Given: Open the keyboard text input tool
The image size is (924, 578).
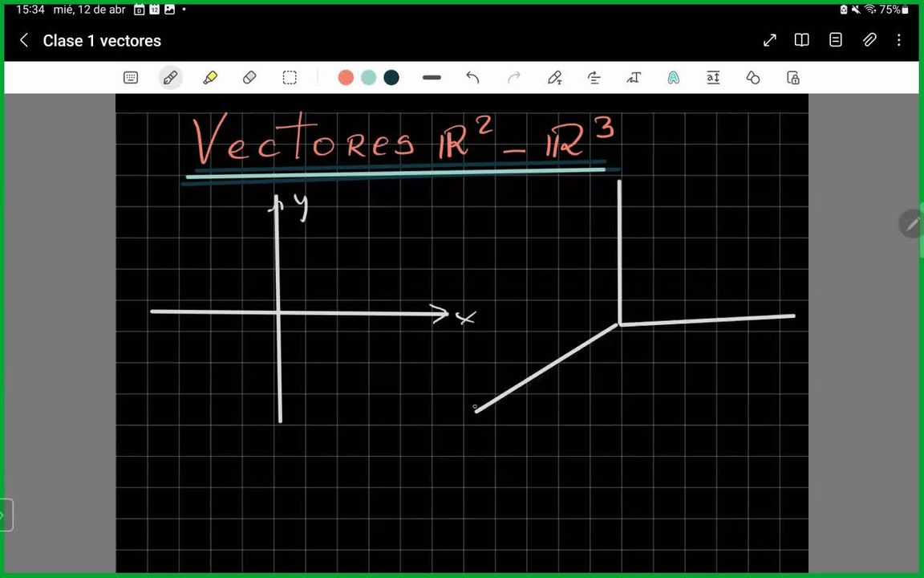Looking at the screenshot, I should 131,78.
